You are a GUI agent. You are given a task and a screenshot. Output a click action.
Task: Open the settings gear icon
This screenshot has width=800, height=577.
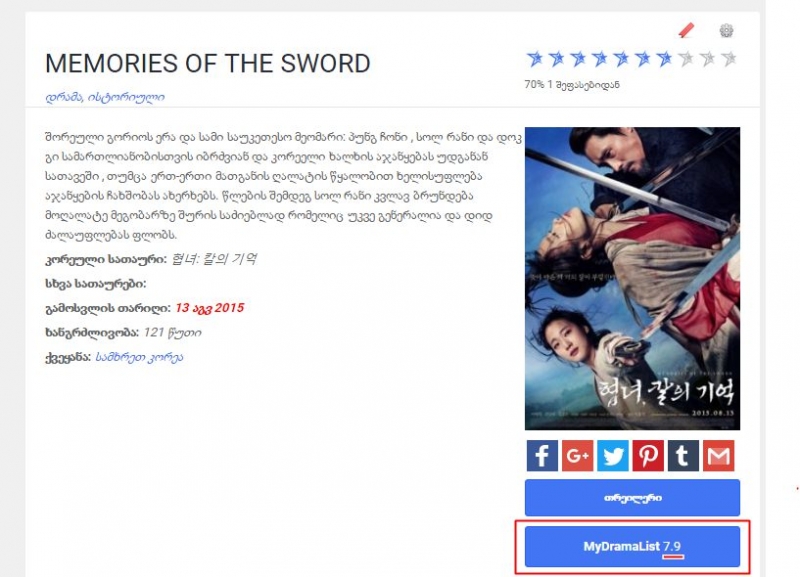point(727,31)
